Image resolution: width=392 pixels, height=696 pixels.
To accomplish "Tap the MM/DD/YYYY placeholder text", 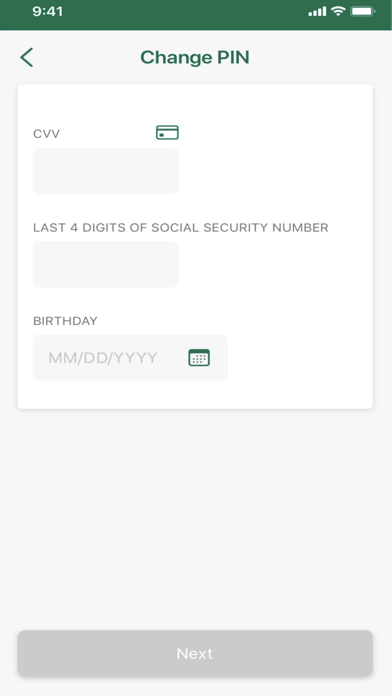I will [103, 358].
